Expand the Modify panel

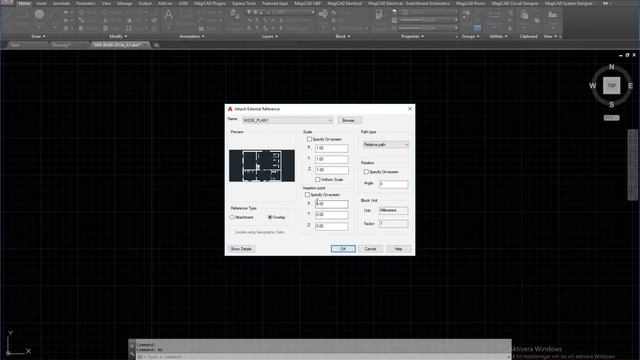pos(118,36)
